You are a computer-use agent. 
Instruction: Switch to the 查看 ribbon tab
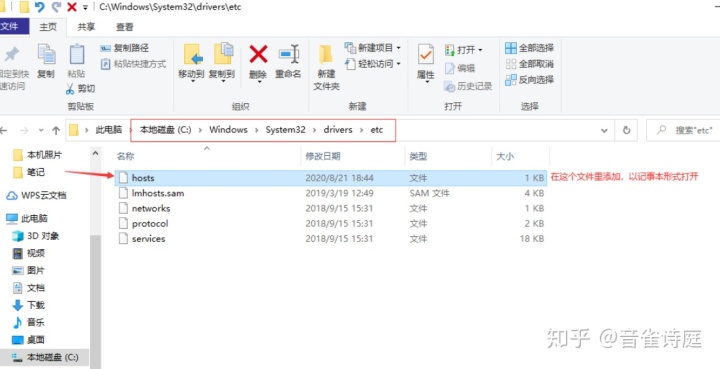pos(124,27)
